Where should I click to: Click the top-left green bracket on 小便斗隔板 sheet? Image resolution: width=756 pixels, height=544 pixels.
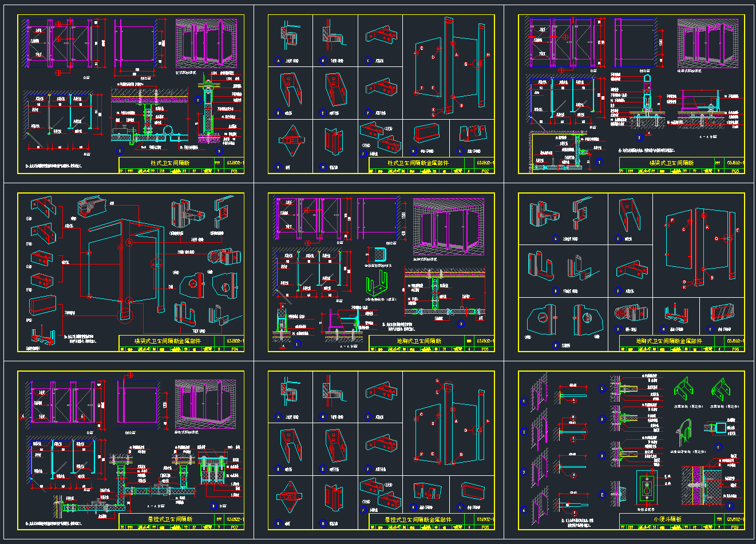pos(683,390)
